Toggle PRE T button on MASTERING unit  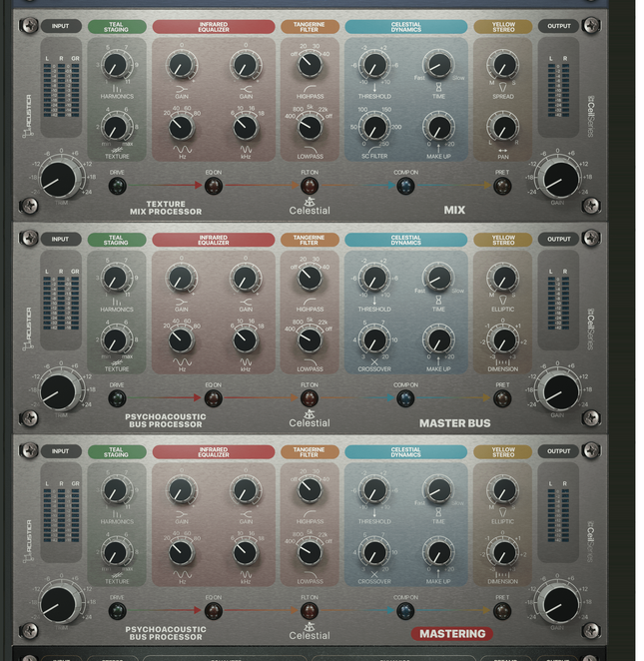502,611
